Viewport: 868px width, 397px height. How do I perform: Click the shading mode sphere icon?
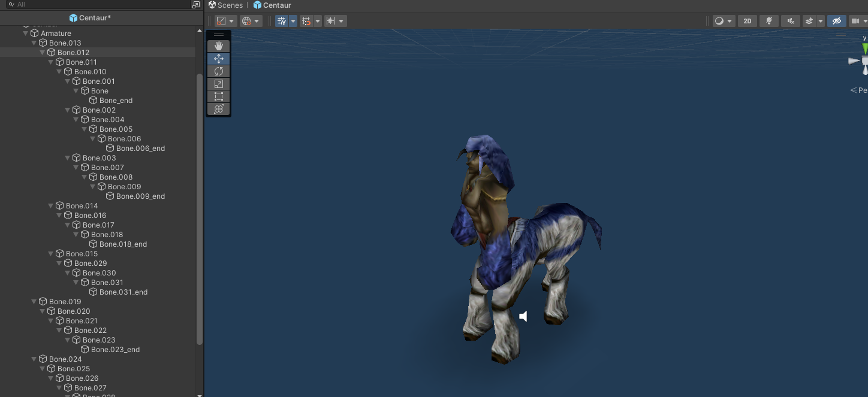point(719,21)
